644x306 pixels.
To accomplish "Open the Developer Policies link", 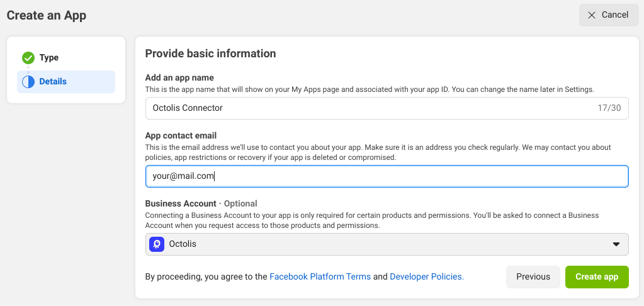I will click(x=427, y=276).
